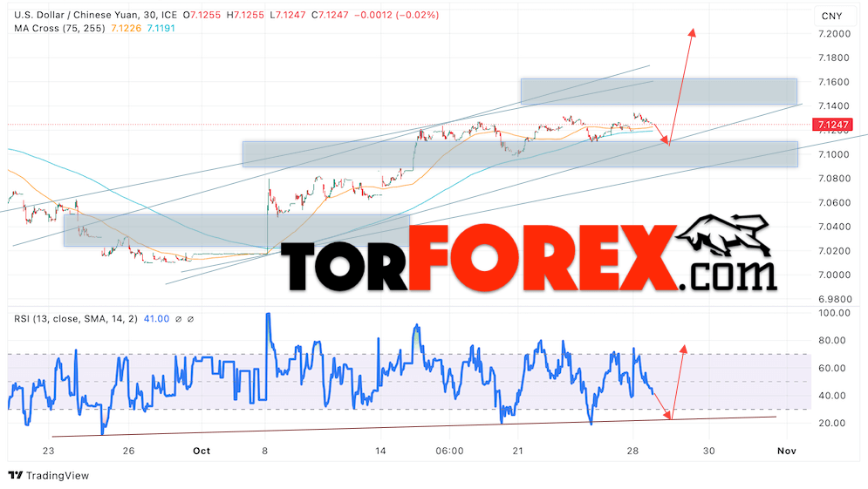Click the cyan MA value 7.1191

tap(161, 28)
